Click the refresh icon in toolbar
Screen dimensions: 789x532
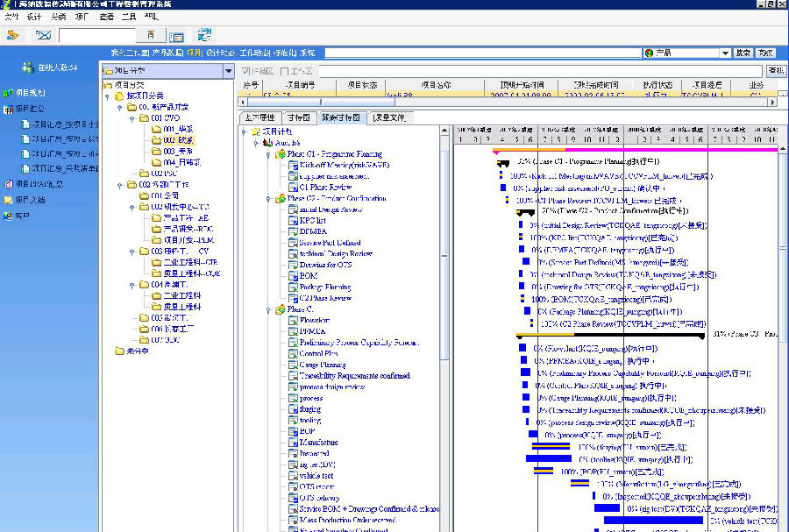205,35
